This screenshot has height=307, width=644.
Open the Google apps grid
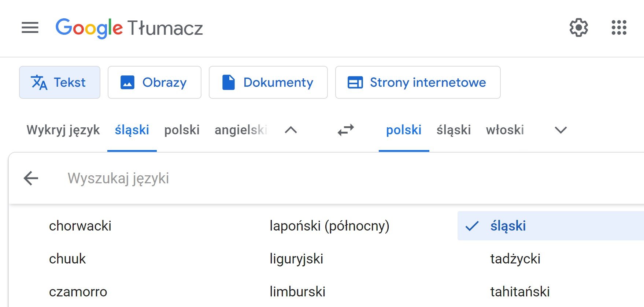(619, 27)
